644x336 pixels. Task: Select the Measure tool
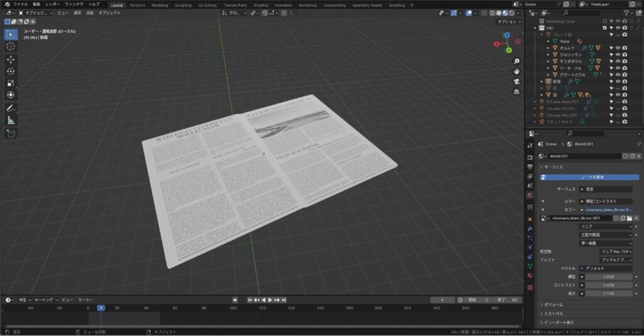click(x=11, y=121)
